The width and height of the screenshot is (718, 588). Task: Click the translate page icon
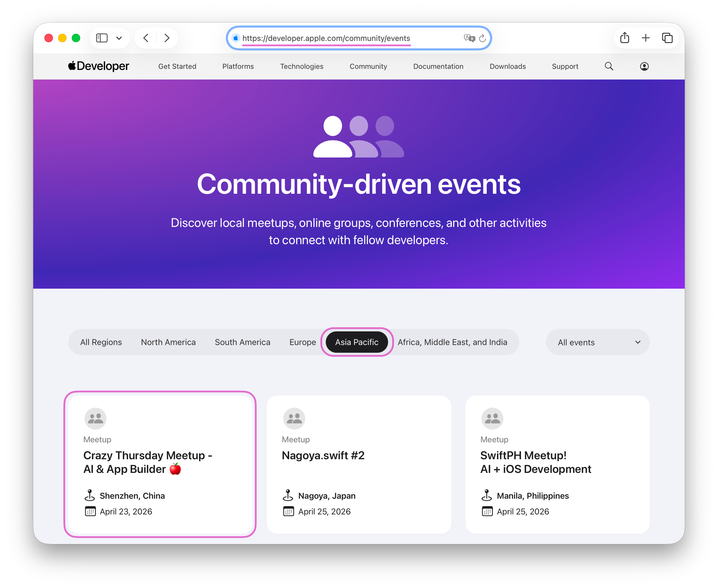click(x=469, y=38)
